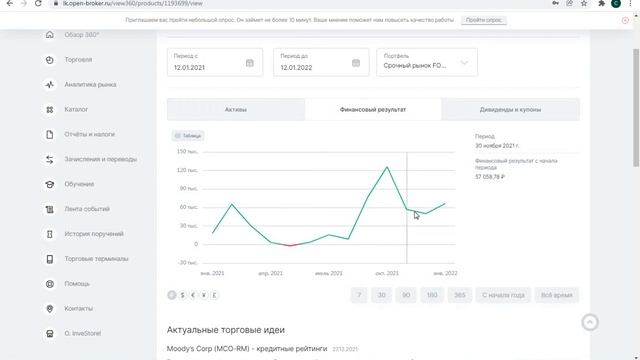Click the browser password key icon
Image resolution: width=640 pixels, height=360 pixels.
[x=555, y=3]
